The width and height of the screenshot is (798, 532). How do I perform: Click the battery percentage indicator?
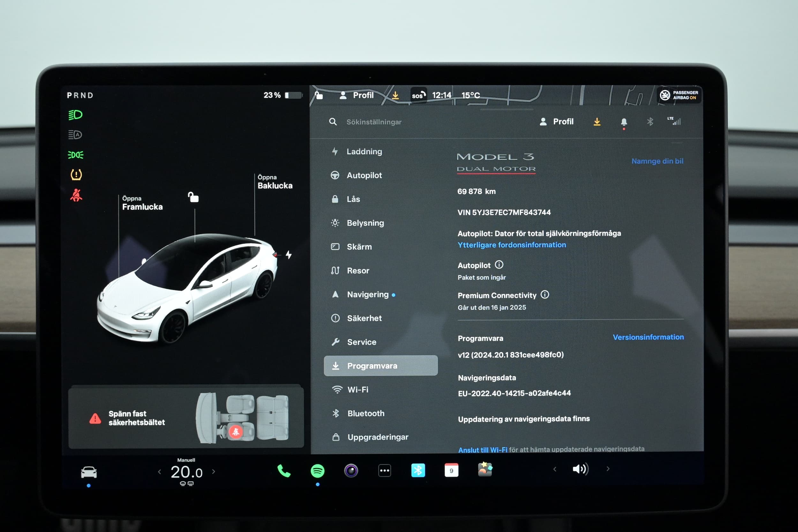282,95
